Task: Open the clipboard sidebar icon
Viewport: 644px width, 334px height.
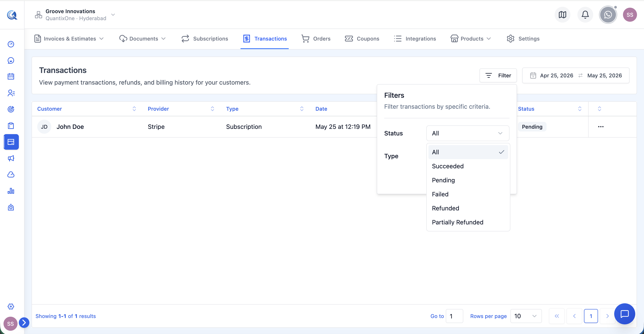Action: click(x=11, y=126)
